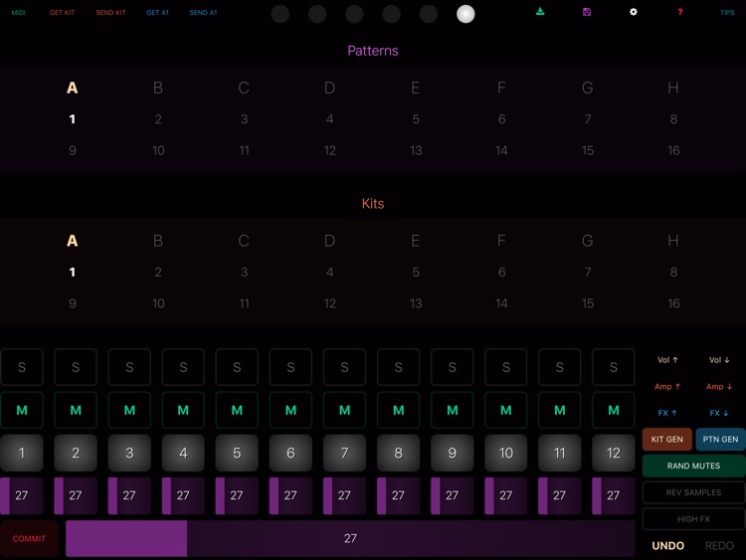
Task: Click GET KIT in top bar
Action: tap(62, 13)
